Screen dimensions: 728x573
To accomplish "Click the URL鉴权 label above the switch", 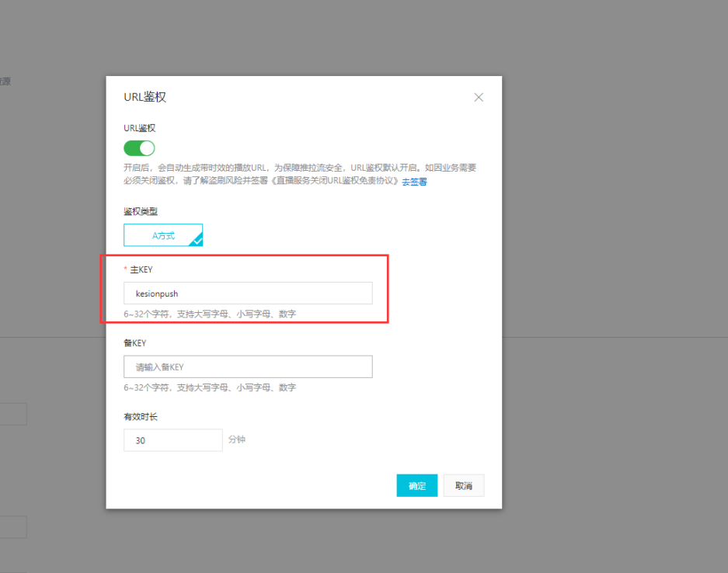I will click(x=140, y=128).
